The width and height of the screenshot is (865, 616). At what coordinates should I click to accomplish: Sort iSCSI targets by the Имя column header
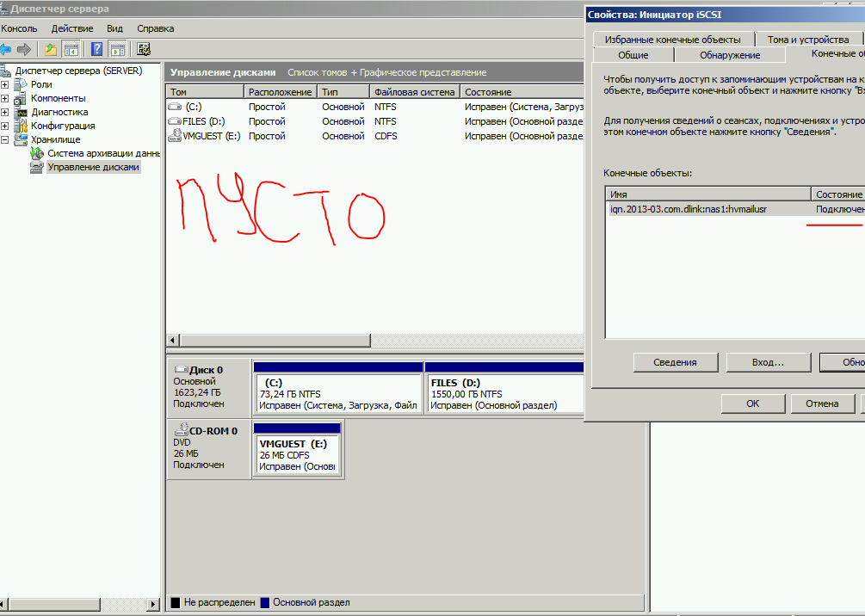tap(707, 194)
